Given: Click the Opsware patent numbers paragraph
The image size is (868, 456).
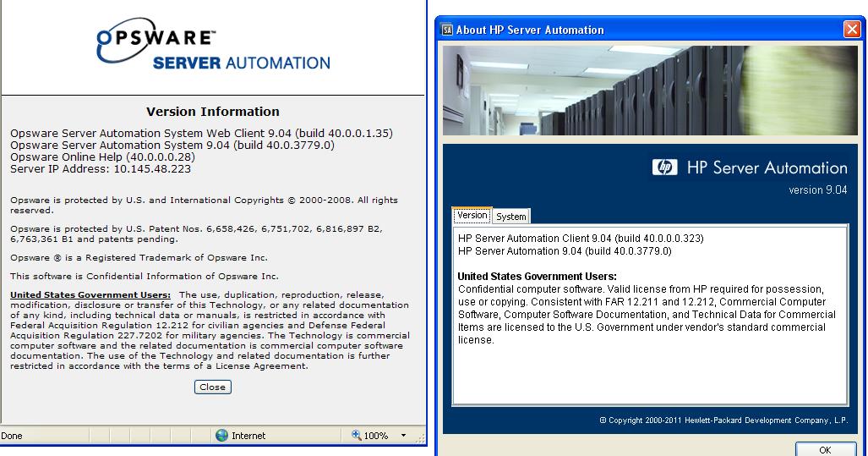Looking at the screenshot, I should (197, 233).
